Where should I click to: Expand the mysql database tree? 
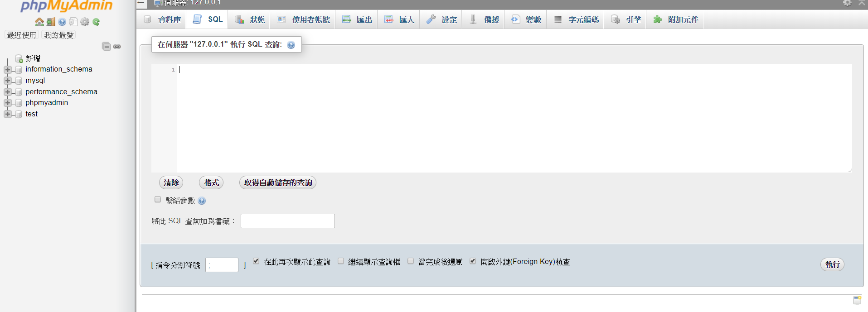[7, 81]
